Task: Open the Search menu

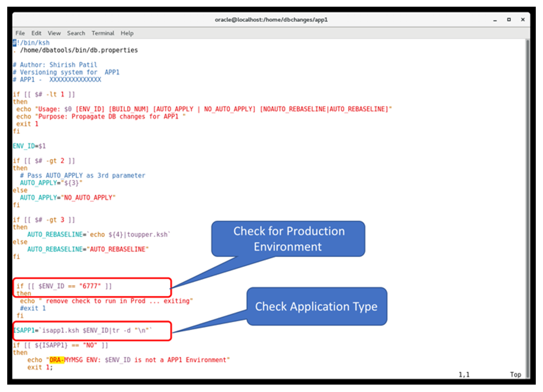Action: 76,33
